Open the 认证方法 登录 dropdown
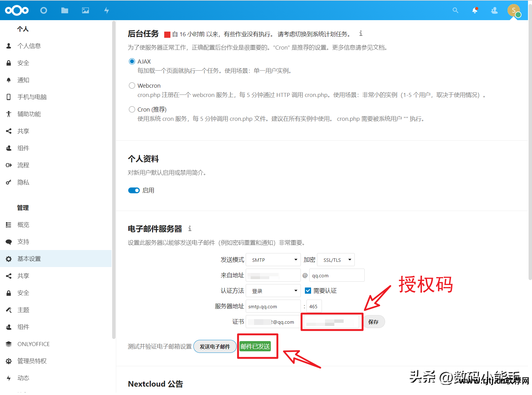 coord(273,291)
